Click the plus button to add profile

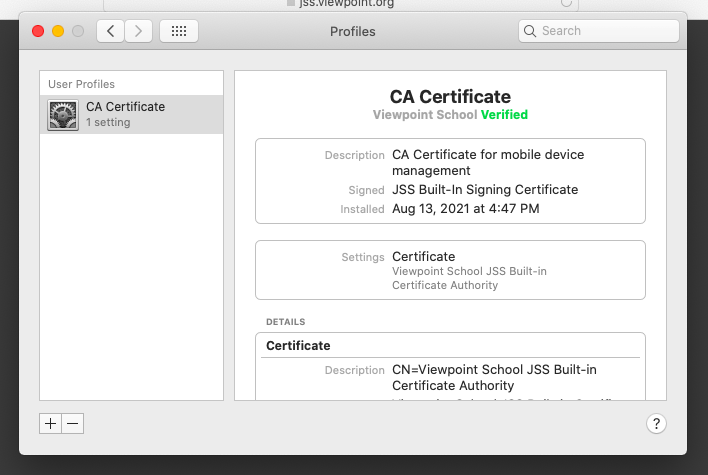(50, 423)
